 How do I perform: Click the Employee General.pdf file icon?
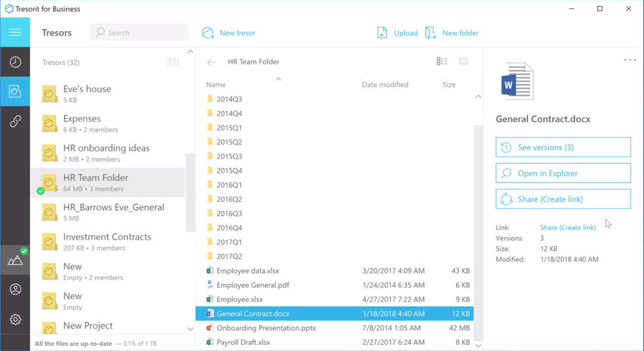(210, 285)
